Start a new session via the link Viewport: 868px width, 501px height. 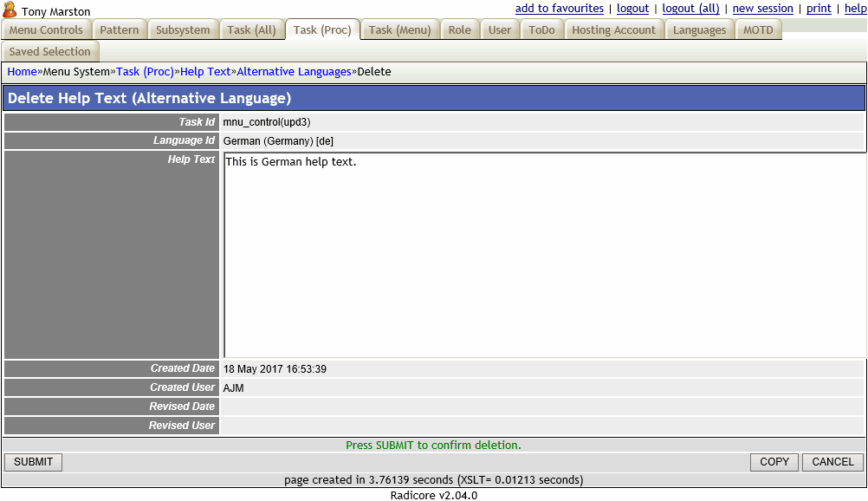click(762, 9)
